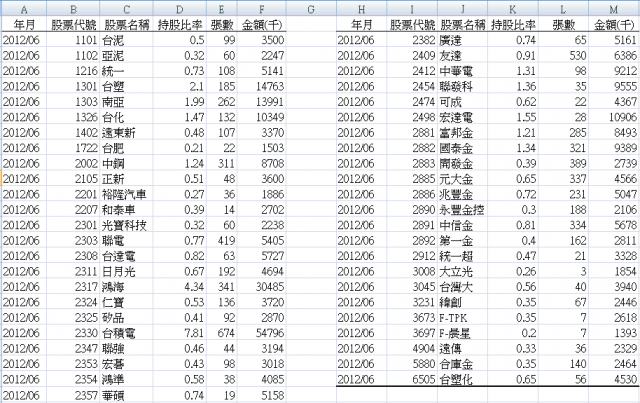Viewport: 640px width, 403px height.
Task: Click the 台塑化 stock name cell
Action: point(462,379)
